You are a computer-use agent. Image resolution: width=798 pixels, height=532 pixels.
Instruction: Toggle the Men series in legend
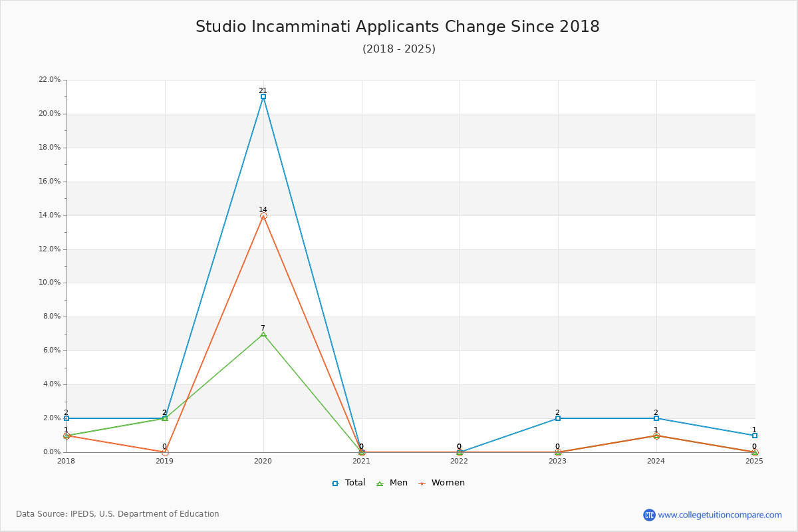click(392, 483)
